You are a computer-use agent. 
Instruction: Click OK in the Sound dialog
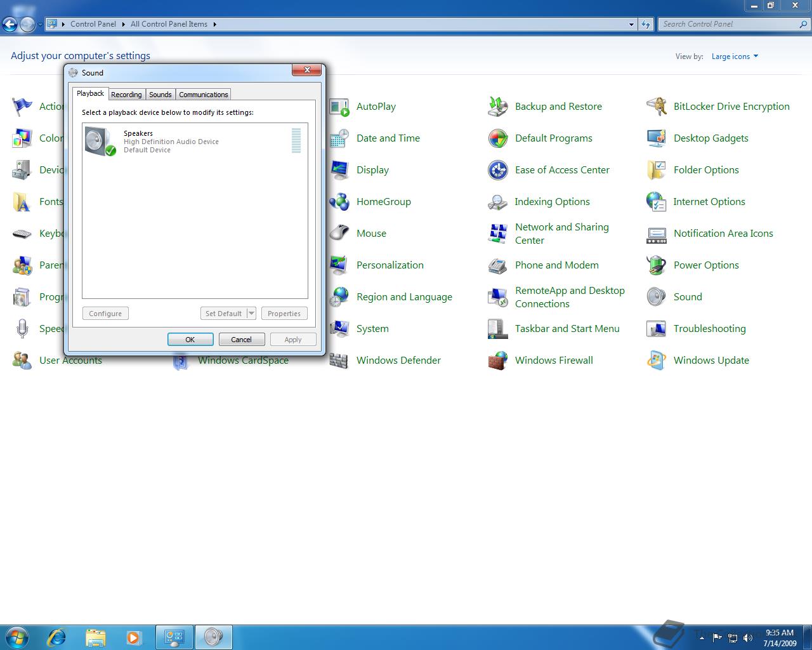click(x=190, y=340)
